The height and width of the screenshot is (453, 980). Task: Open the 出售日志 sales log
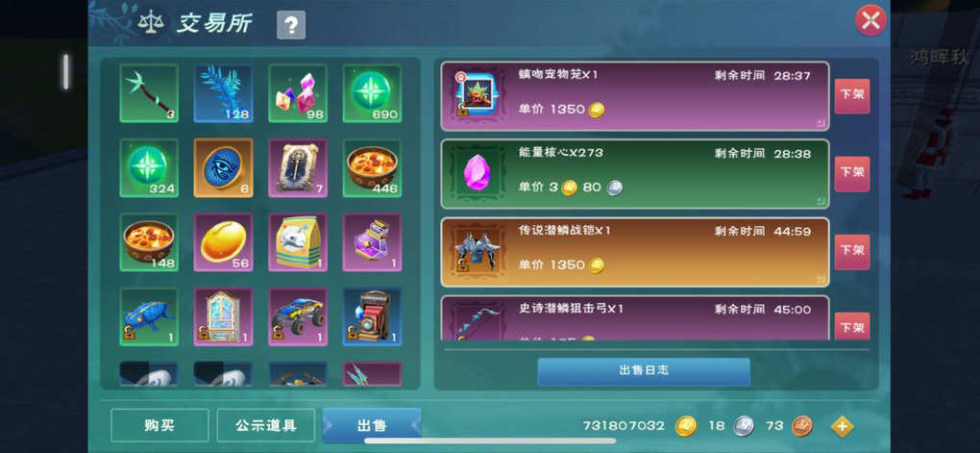click(x=644, y=371)
